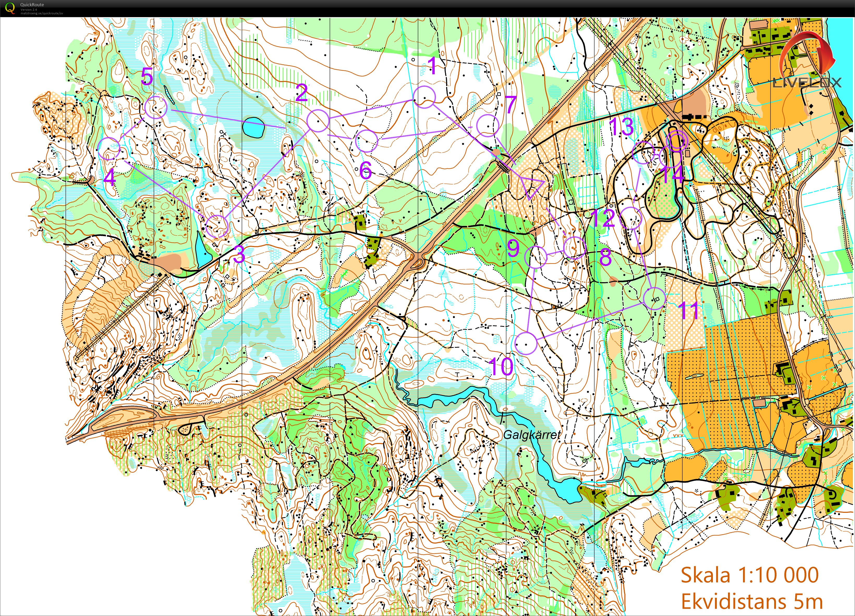
Task: Click the Livelox logo
Action: pyautogui.click(x=807, y=60)
